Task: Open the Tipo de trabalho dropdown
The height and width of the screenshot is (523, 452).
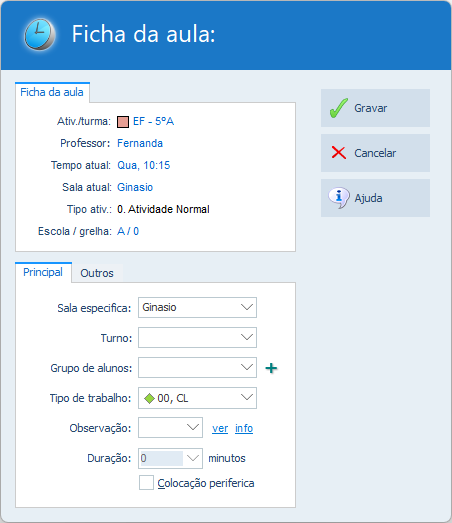Action: (x=247, y=398)
